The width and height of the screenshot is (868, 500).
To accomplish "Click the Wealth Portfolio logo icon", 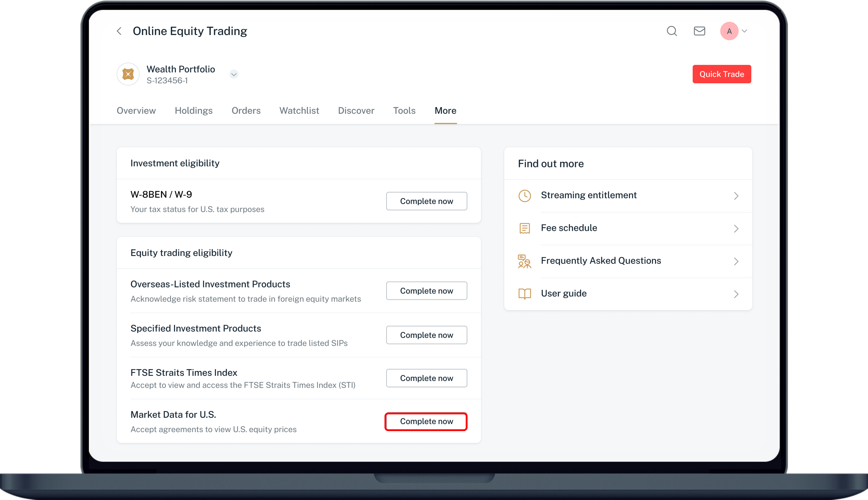I will [x=128, y=74].
